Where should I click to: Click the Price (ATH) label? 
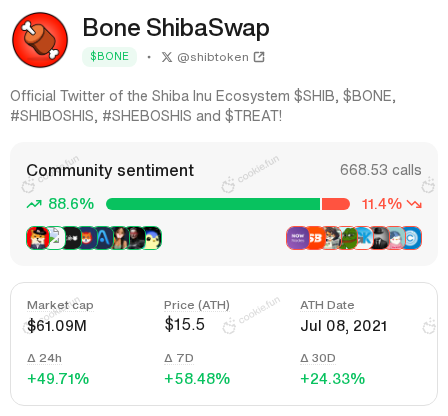(x=197, y=305)
